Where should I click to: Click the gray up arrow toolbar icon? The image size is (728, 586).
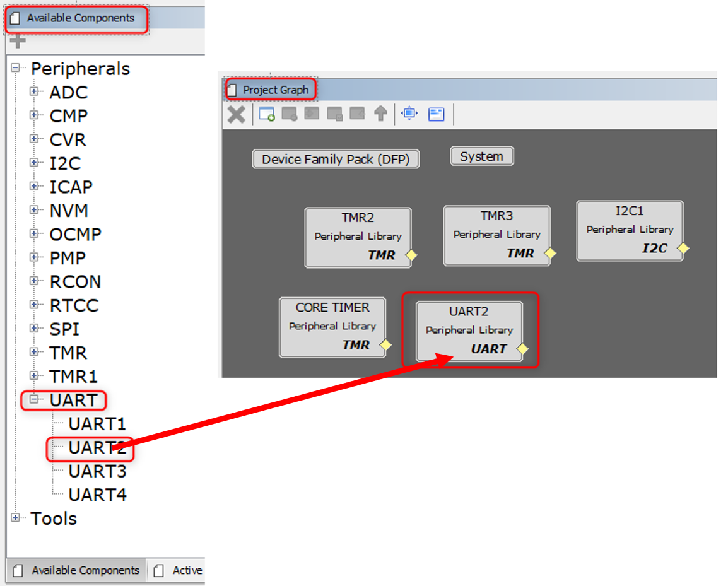(x=380, y=114)
